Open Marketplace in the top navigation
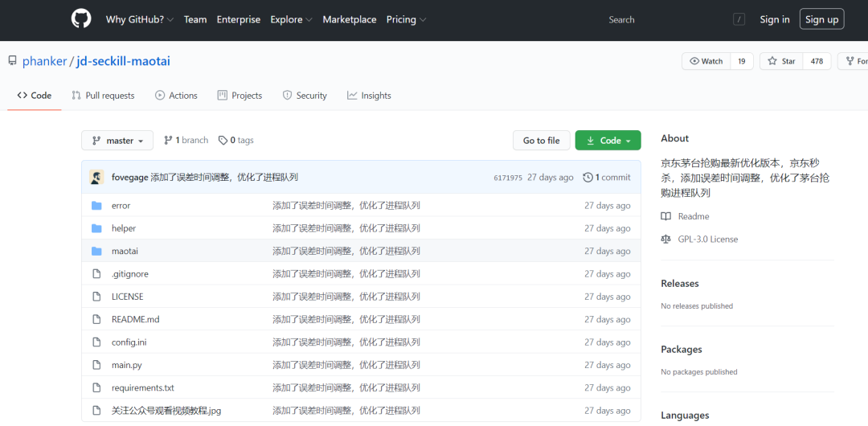 (350, 19)
